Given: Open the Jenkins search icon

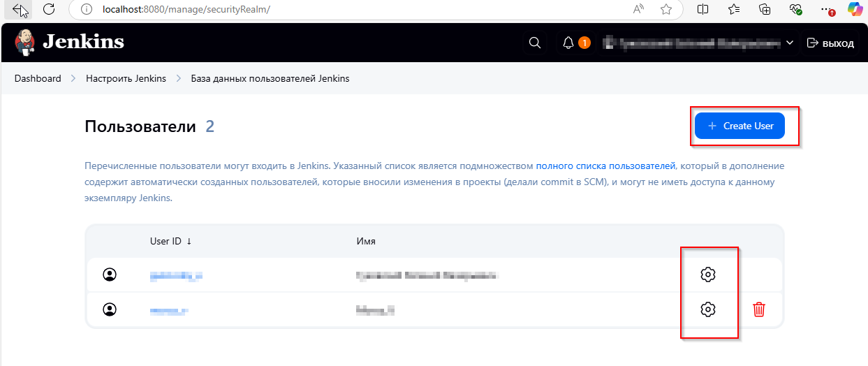Looking at the screenshot, I should (x=535, y=43).
